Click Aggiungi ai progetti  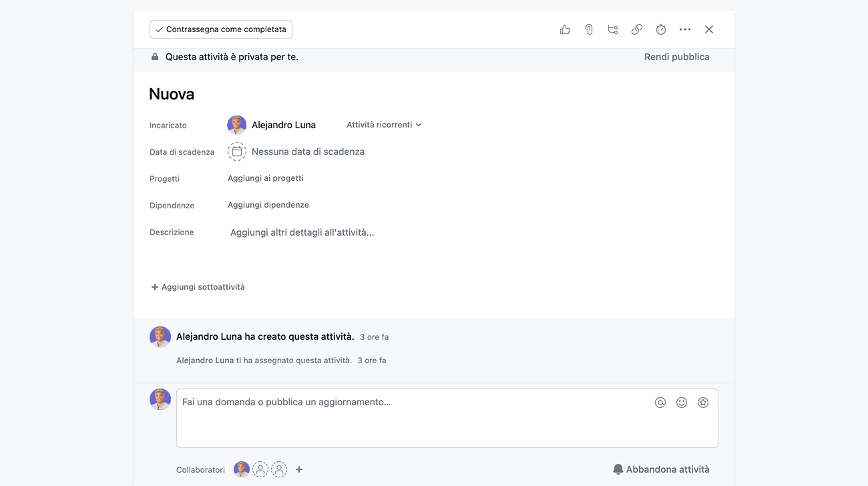(266, 178)
